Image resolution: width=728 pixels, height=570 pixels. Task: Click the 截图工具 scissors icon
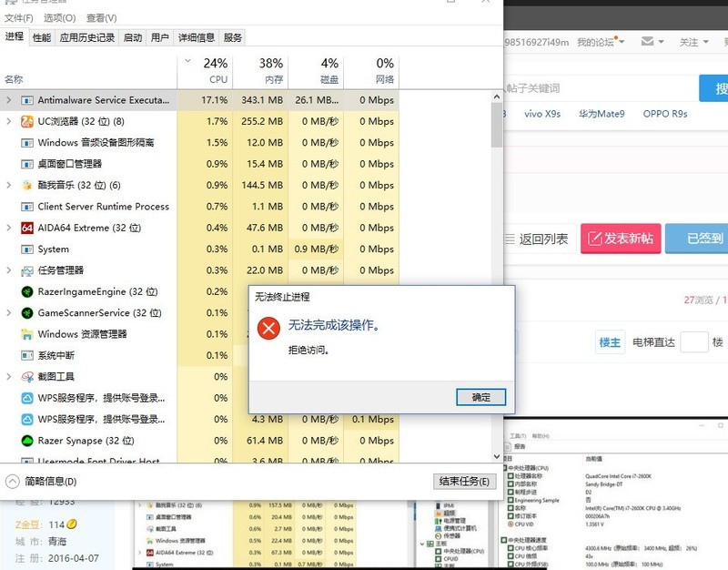tap(27, 377)
